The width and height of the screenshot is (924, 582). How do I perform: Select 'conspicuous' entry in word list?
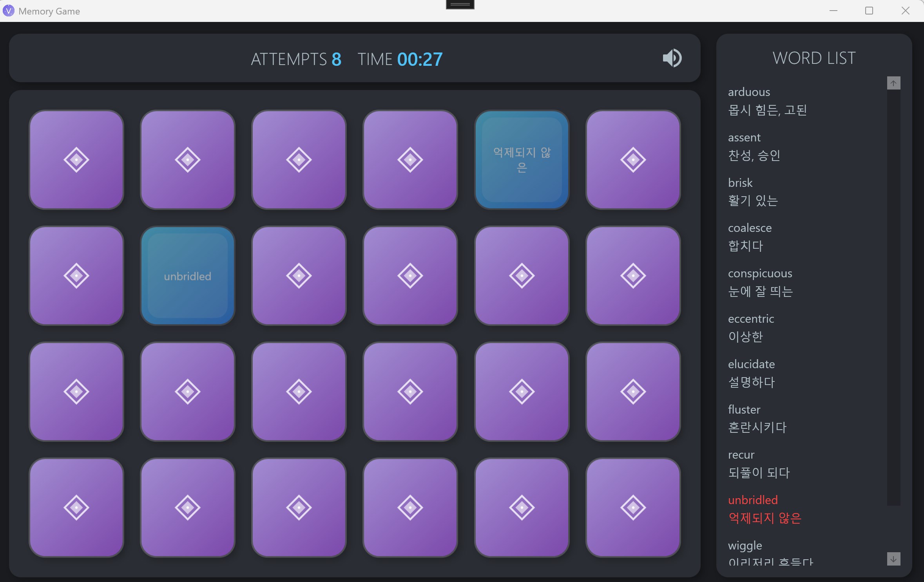click(760, 274)
